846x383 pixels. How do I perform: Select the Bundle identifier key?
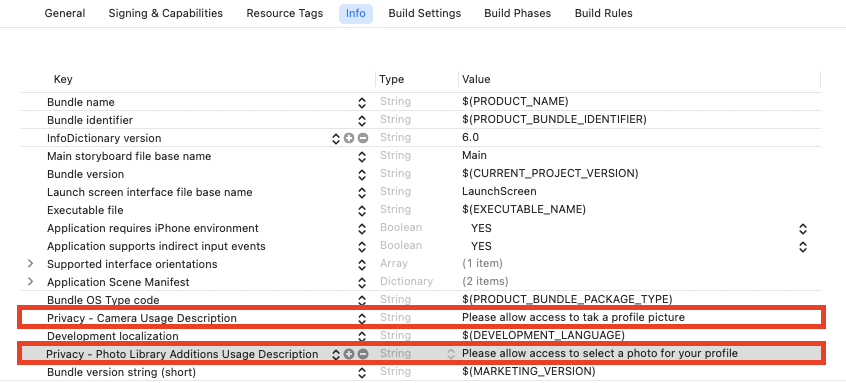90,120
